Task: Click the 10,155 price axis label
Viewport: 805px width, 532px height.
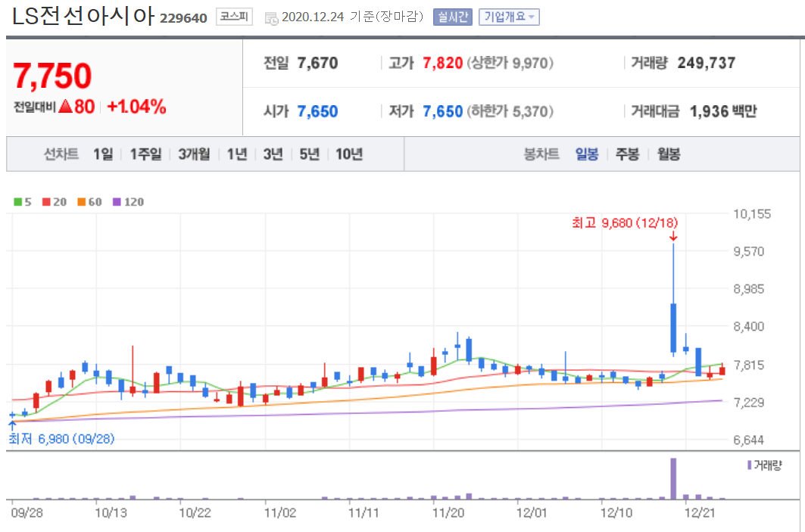Action: coord(752,214)
